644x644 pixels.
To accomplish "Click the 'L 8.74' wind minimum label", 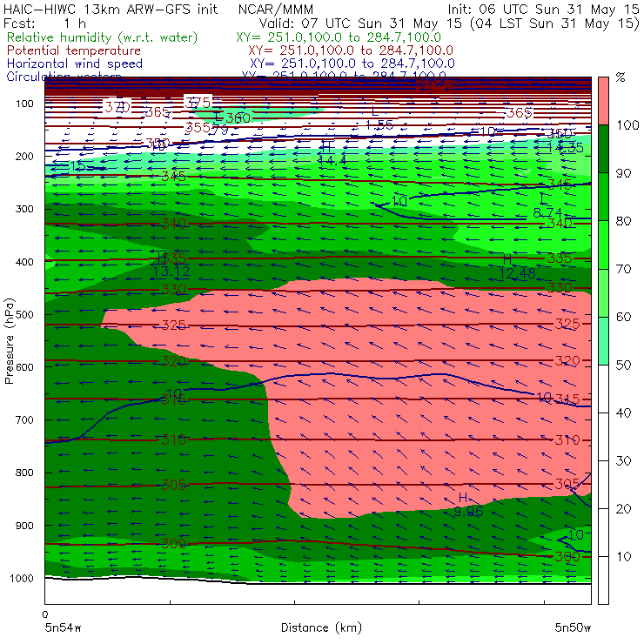I will [547, 205].
